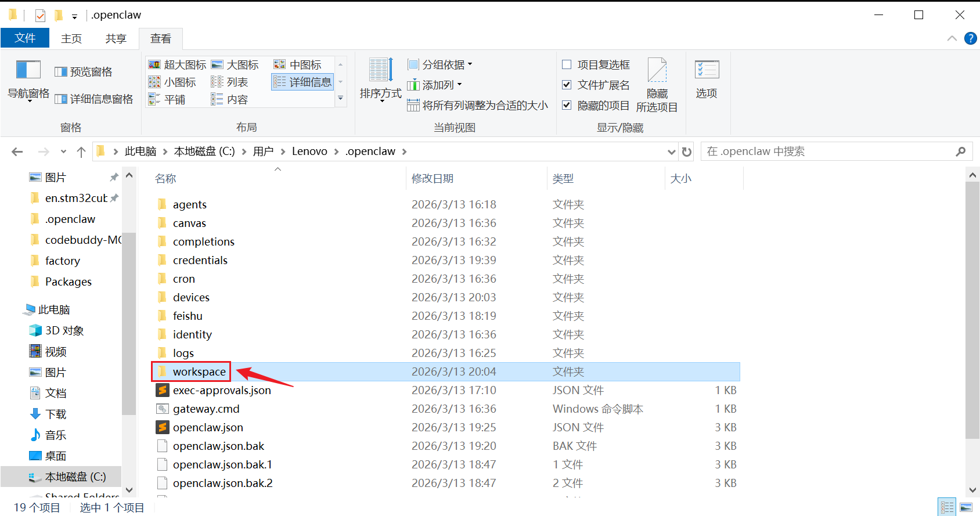
Task: Toggle the Preview pane button
Action: [84, 72]
